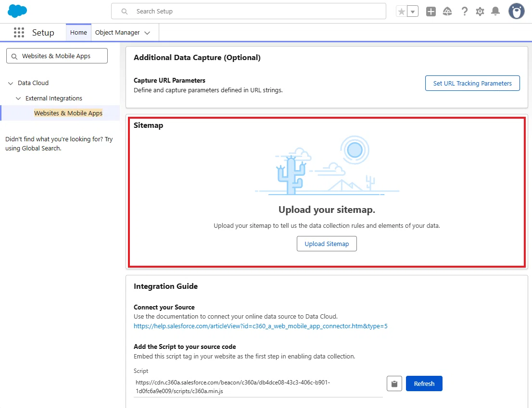532x408 pixels.
Task: Click the 'Additional Data Capture (Optional)' heading
Action: click(197, 58)
